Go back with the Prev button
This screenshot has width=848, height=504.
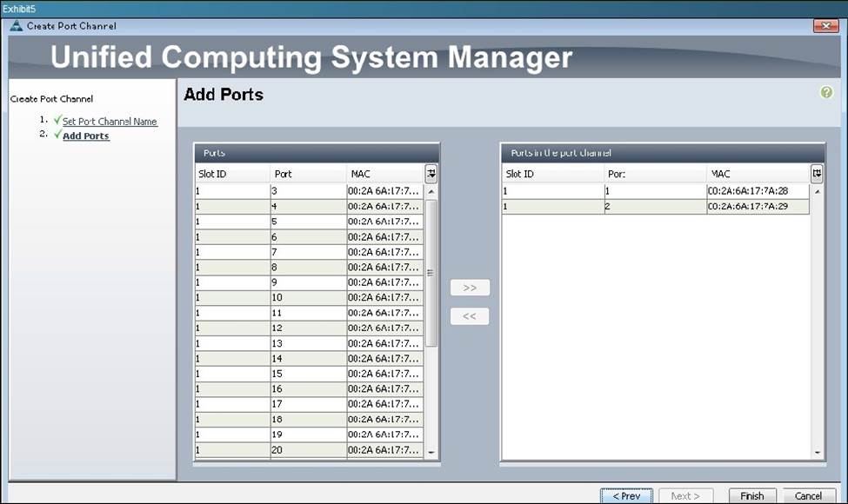click(x=626, y=495)
